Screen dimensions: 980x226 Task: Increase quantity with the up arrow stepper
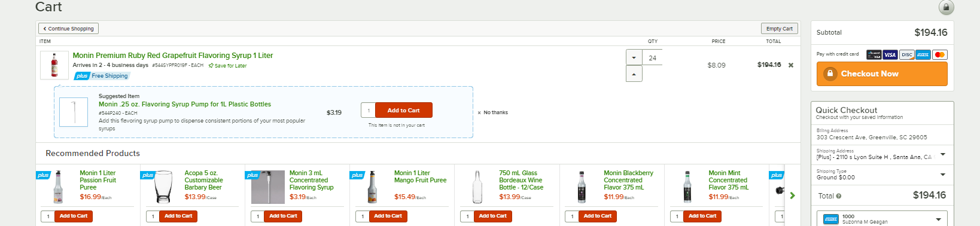634,74
